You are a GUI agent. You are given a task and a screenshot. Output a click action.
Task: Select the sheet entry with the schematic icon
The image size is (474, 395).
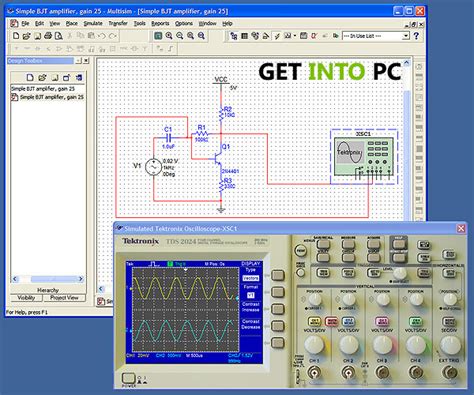(47, 97)
